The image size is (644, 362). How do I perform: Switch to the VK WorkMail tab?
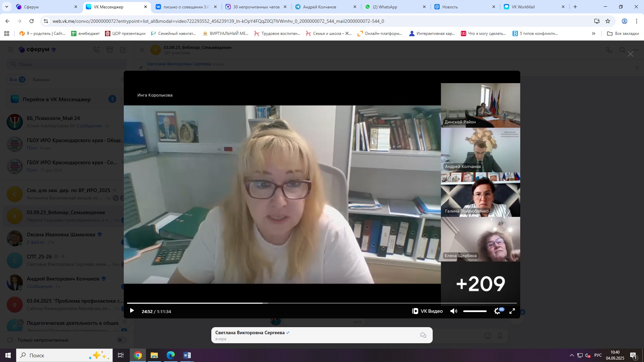click(x=523, y=7)
